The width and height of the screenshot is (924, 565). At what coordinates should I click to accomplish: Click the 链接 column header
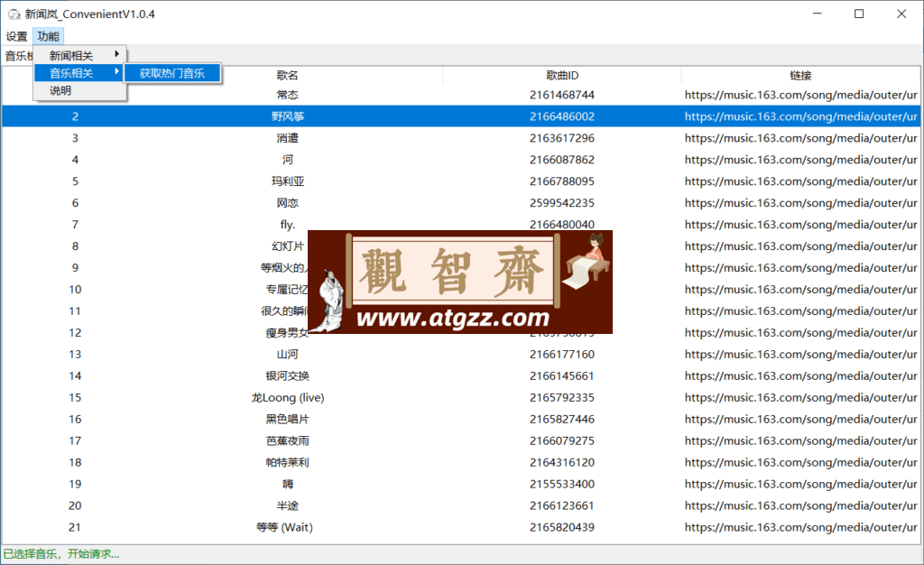pyautogui.click(x=801, y=76)
